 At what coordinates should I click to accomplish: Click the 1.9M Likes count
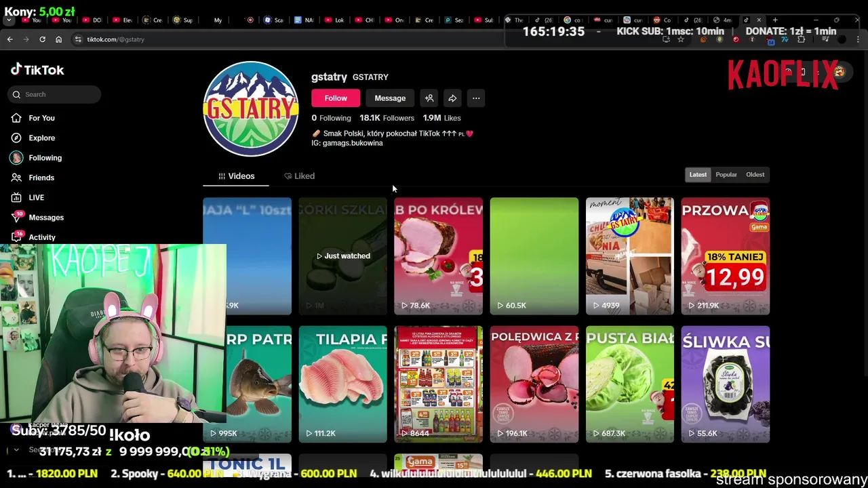[x=441, y=118]
